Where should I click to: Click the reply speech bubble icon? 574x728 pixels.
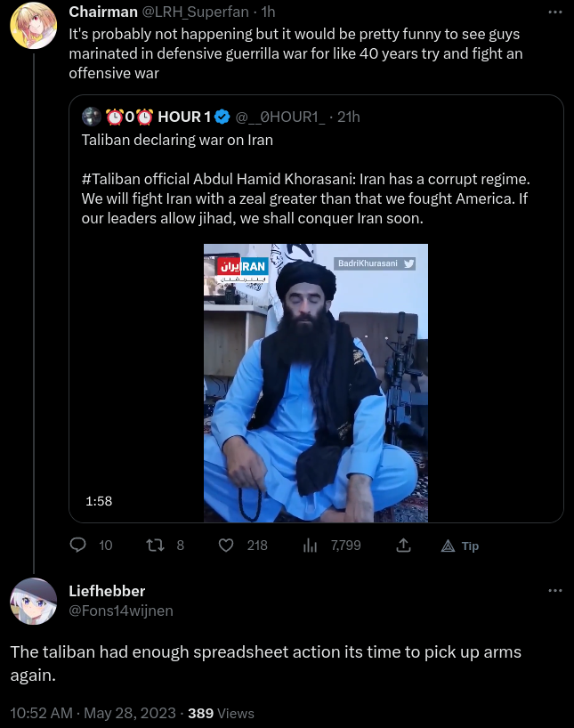click(78, 545)
